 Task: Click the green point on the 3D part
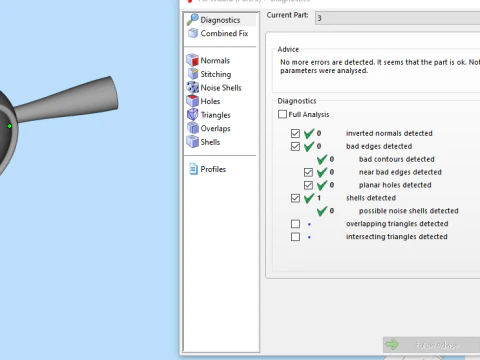tap(9, 126)
